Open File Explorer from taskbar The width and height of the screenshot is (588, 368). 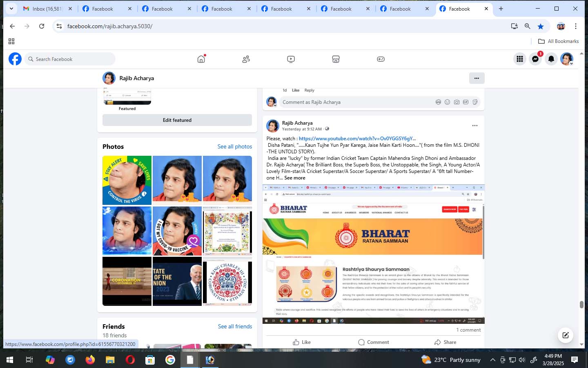pyautogui.click(x=110, y=360)
